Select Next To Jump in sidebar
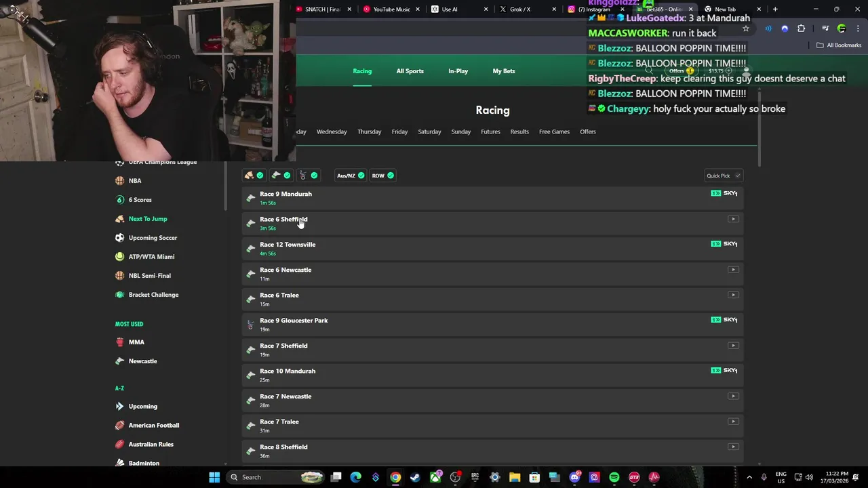Screen dimensions: 868x488 (148, 219)
